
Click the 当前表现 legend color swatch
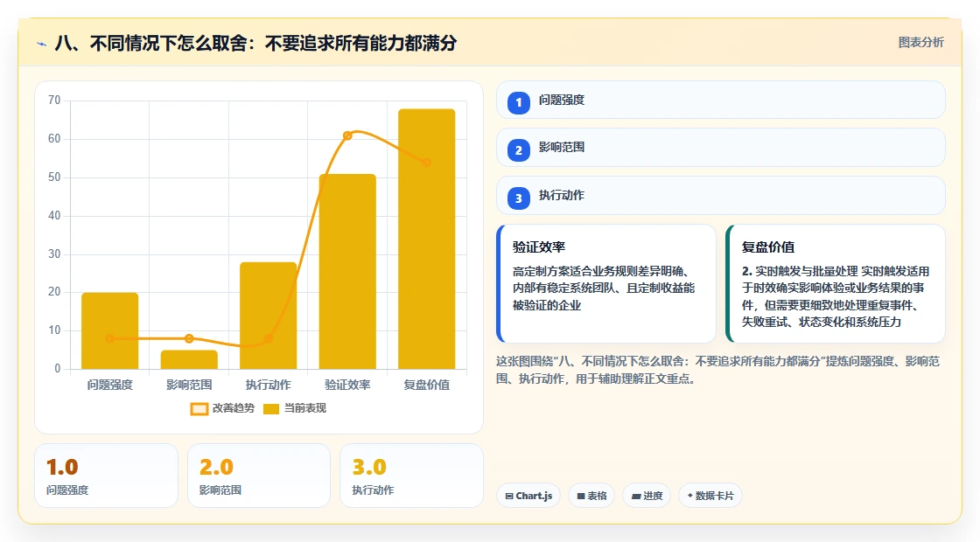click(x=271, y=409)
